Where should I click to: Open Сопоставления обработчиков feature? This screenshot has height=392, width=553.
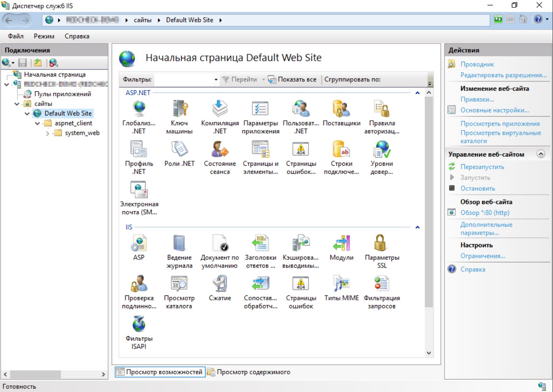click(260, 292)
